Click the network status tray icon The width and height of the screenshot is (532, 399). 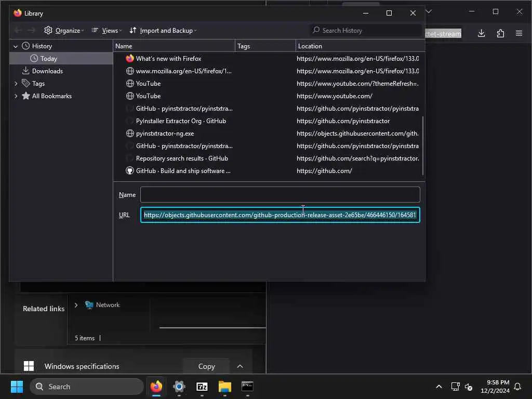click(455, 387)
